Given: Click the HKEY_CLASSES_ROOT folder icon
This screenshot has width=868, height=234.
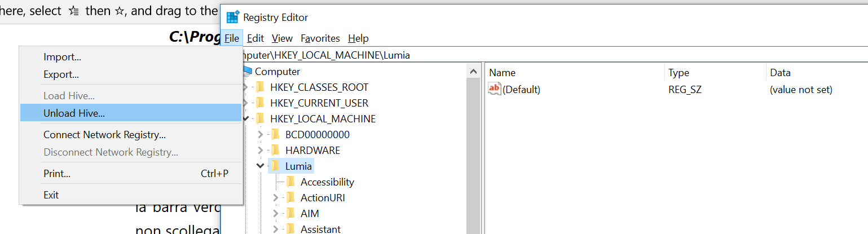Looking at the screenshot, I should click(x=260, y=87).
